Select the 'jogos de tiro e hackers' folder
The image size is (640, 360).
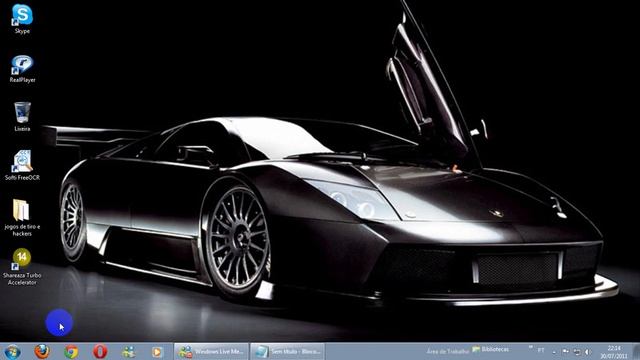pyautogui.click(x=22, y=218)
